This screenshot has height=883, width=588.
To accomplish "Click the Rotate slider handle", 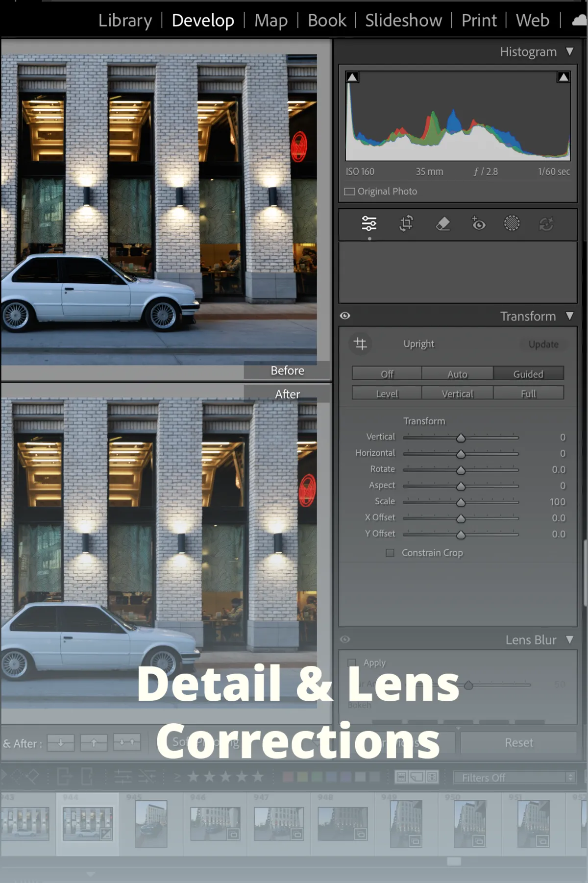I will click(x=461, y=470).
